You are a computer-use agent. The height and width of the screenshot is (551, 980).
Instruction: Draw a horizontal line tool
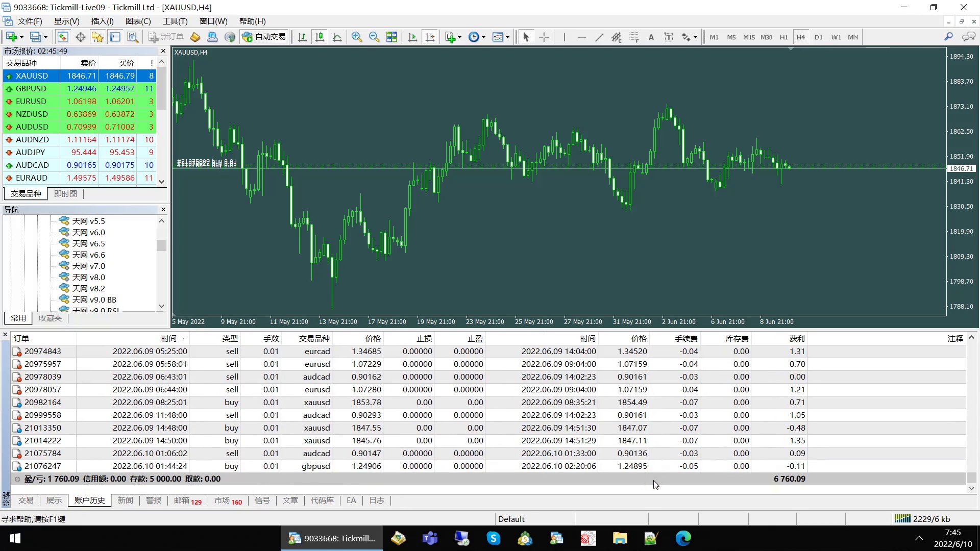pos(582,37)
